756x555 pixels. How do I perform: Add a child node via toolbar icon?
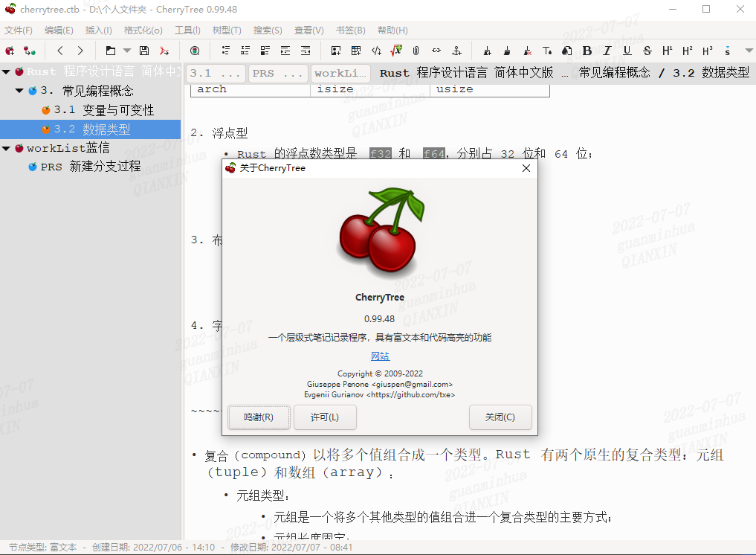[30, 51]
